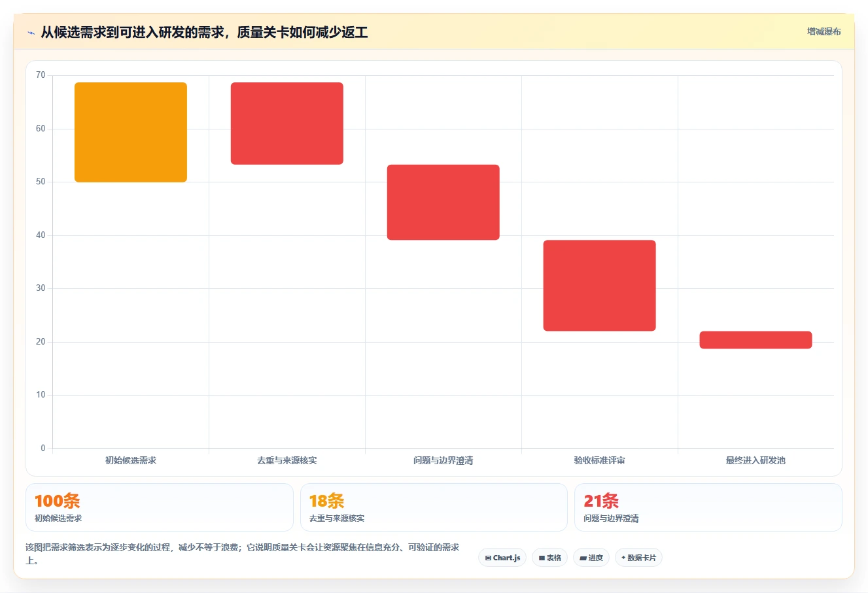Click the y-axis value 70
The image size is (868, 593).
[x=41, y=75]
